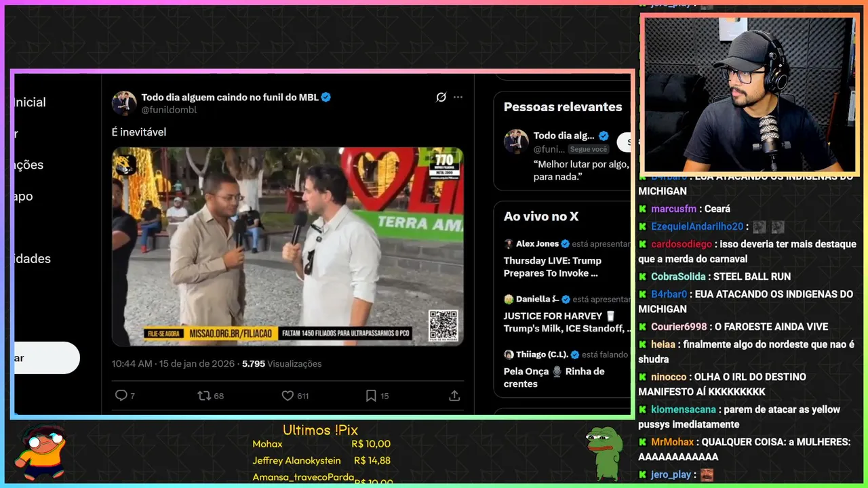Open 'Pela Onça Rinha de crentes' live space
The width and height of the screenshot is (868, 488).
click(567, 371)
